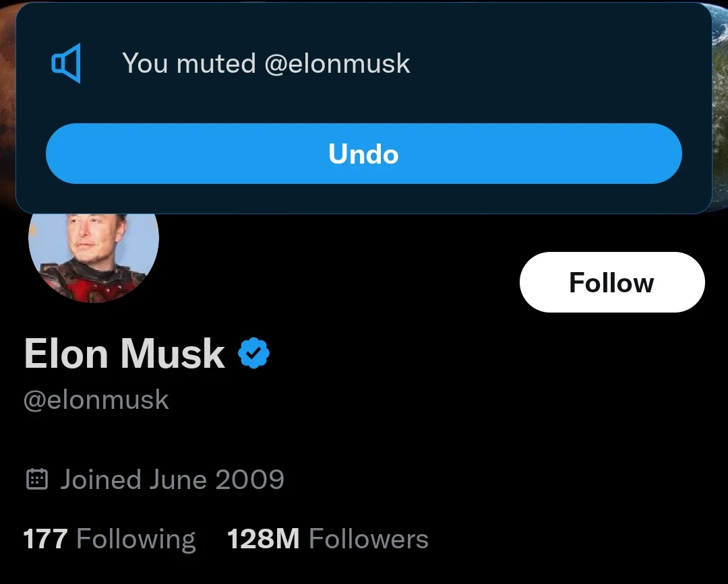Click the calendar icon beside the join date

point(36,480)
